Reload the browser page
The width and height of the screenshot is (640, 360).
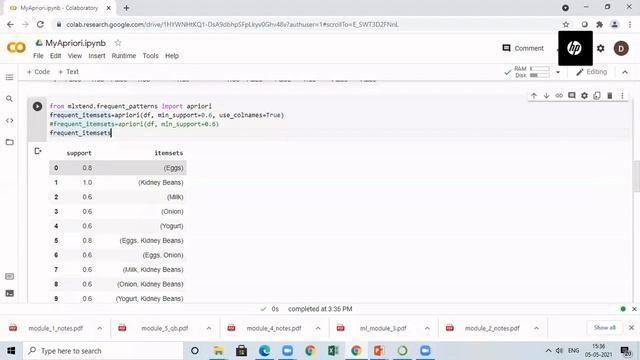point(40,24)
